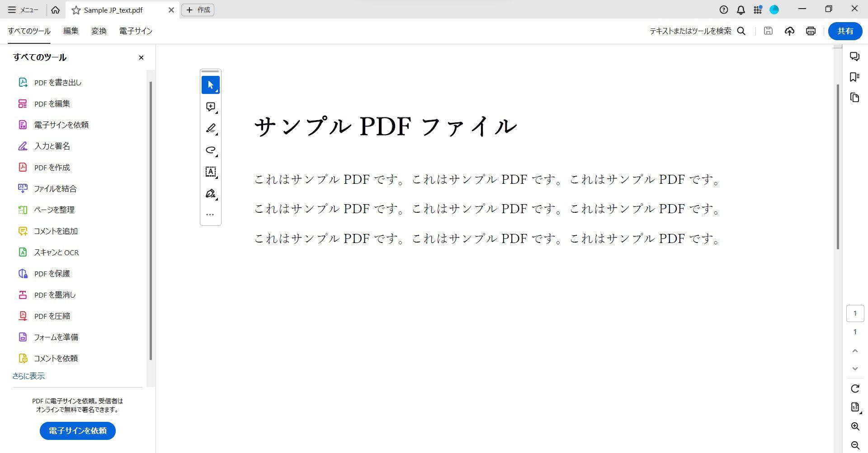Click the 共有 button
This screenshot has width=868, height=453.
[844, 31]
